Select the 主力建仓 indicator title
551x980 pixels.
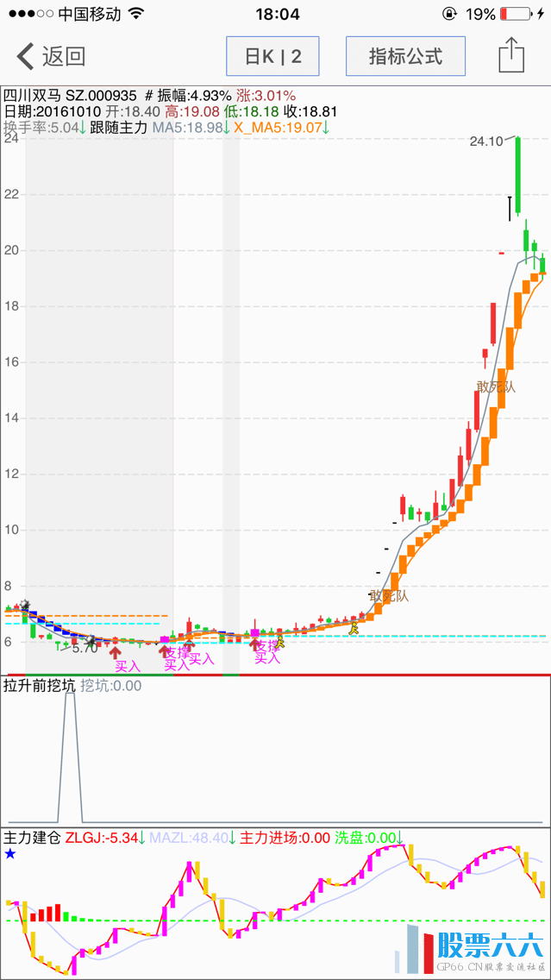(32, 837)
